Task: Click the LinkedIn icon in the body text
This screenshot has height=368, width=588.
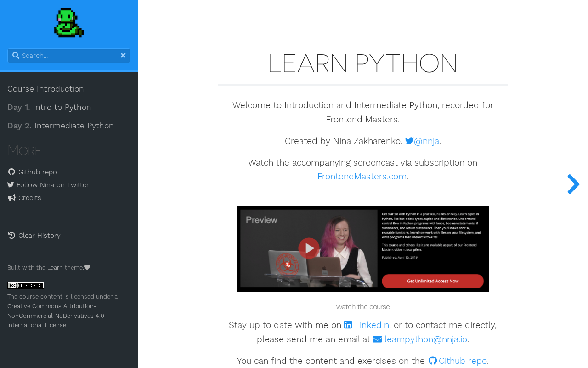Action: (348, 325)
